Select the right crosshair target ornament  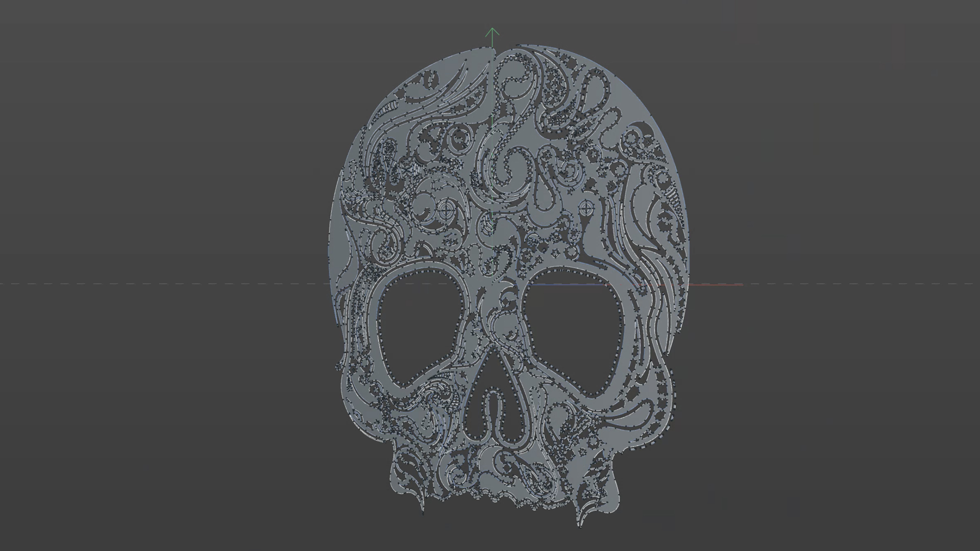pos(587,208)
